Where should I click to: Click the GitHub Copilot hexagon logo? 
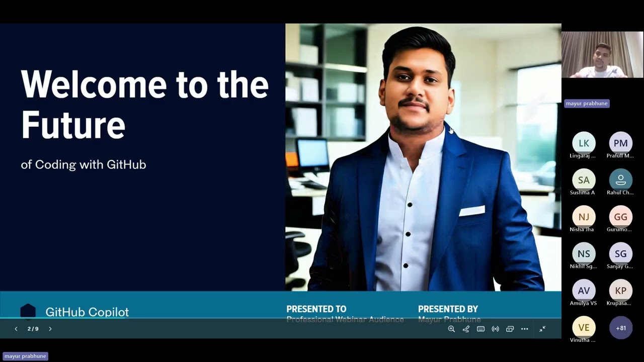[x=28, y=311]
